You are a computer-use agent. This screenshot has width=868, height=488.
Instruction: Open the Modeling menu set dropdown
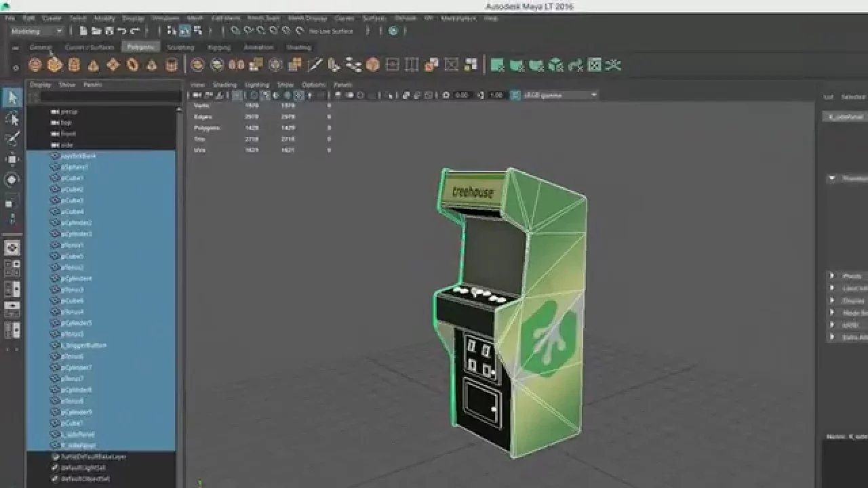tap(37, 30)
